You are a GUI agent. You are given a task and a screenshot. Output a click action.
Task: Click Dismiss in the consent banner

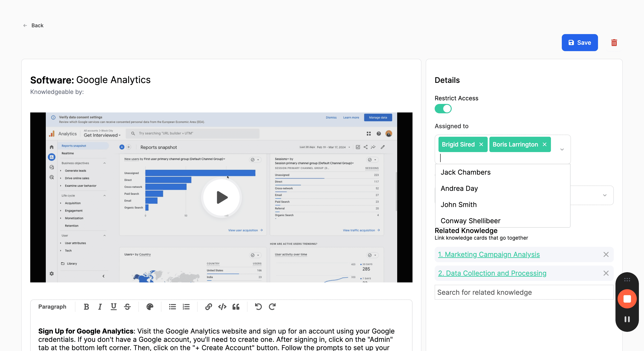(331, 118)
